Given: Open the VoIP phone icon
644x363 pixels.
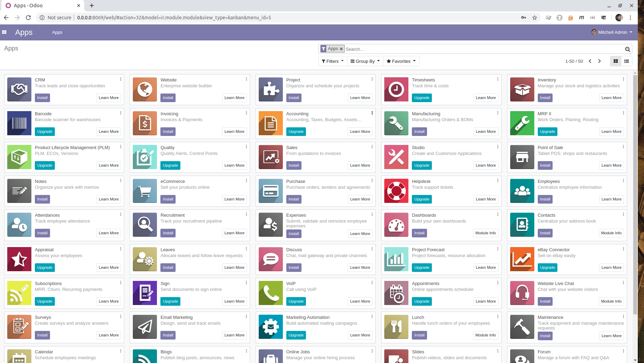Looking at the screenshot, I should coord(271,293).
